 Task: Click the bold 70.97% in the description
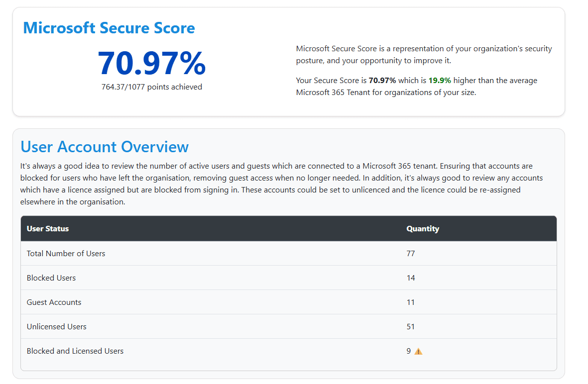(x=382, y=81)
